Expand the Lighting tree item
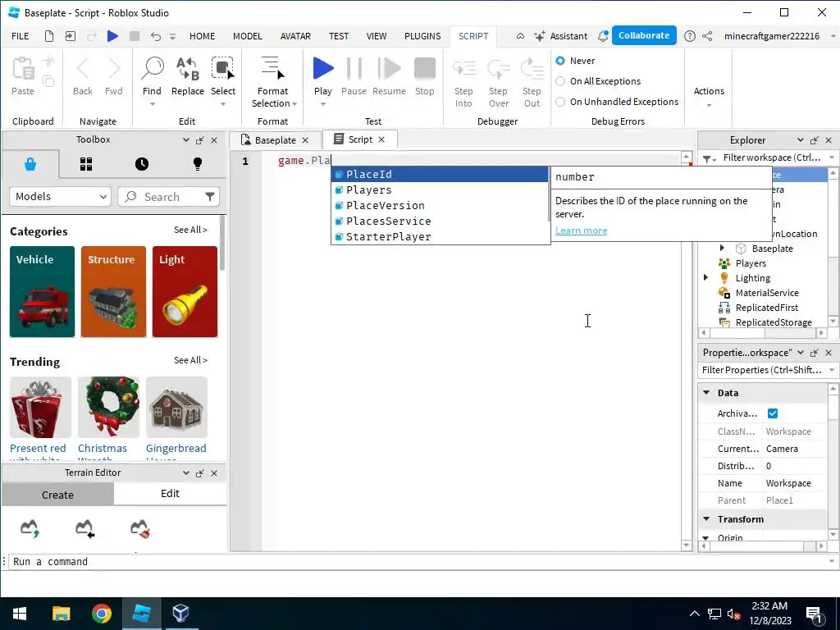The width and height of the screenshot is (840, 630). 705,277
